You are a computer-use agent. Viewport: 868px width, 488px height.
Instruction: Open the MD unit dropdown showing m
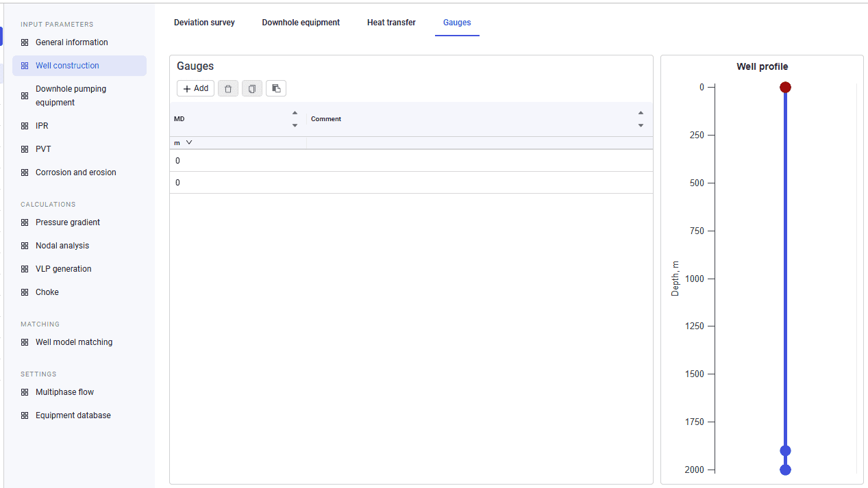pos(183,142)
